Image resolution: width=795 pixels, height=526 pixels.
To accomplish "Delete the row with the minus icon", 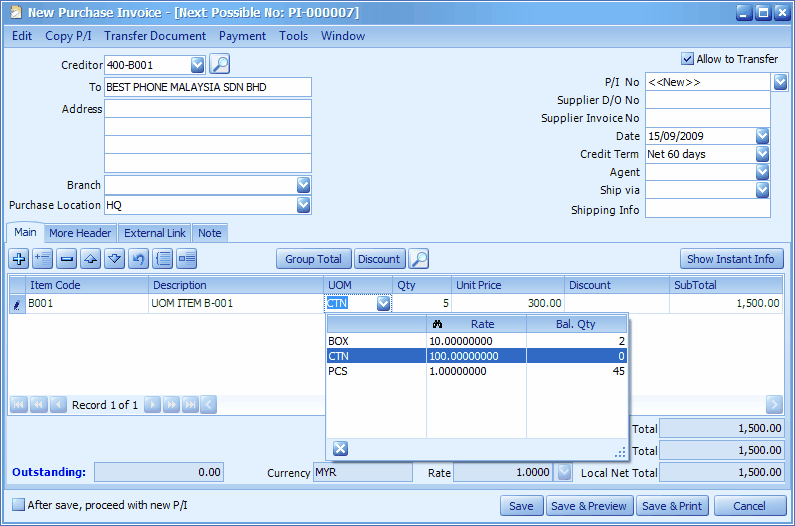I will point(67,259).
